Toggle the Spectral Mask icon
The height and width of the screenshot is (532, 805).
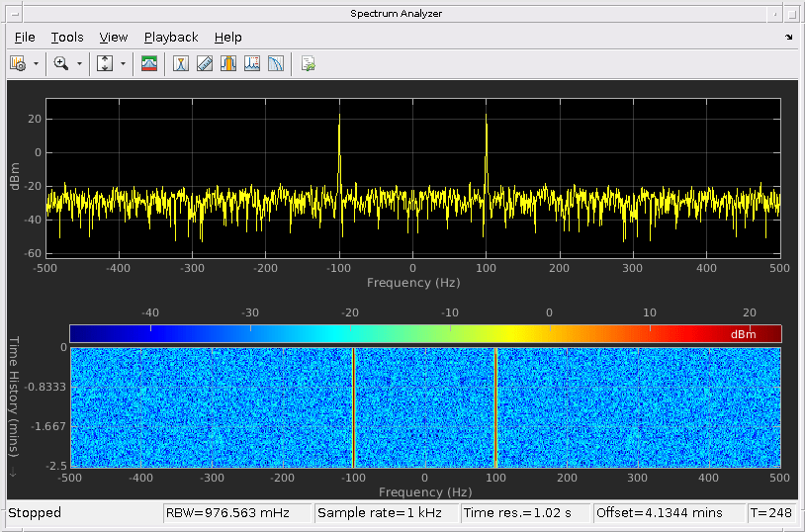pos(149,63)
